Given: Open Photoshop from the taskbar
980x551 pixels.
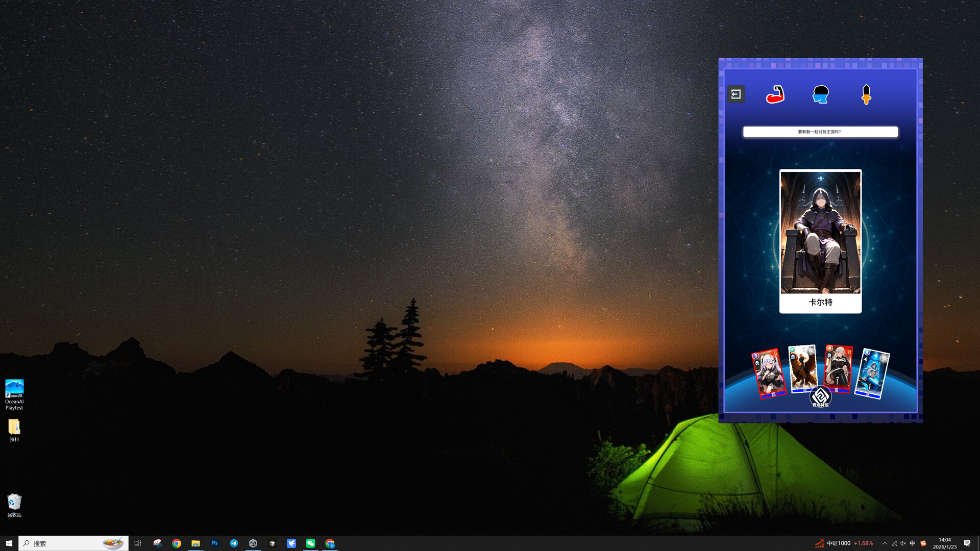Looking at the screenshot, I should (x=215, y=543).
